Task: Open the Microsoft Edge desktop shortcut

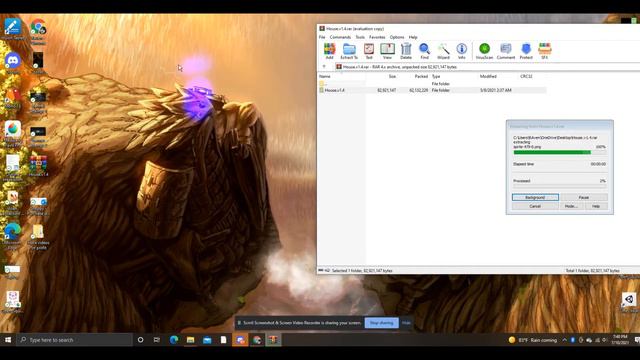Action: (12, 236)
